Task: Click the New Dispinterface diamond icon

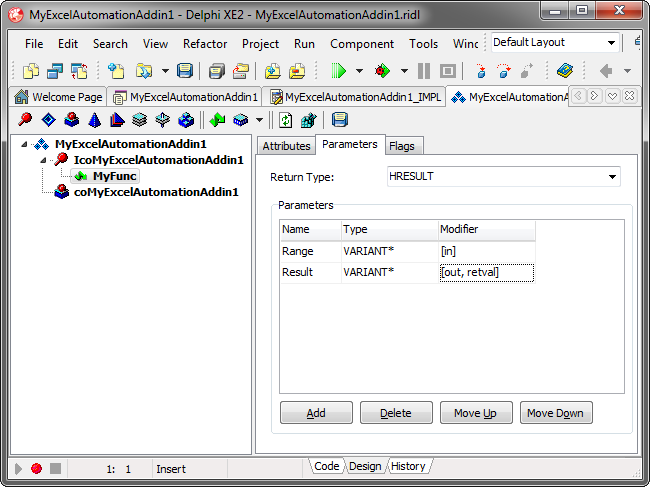Action: tap(49, 120)
